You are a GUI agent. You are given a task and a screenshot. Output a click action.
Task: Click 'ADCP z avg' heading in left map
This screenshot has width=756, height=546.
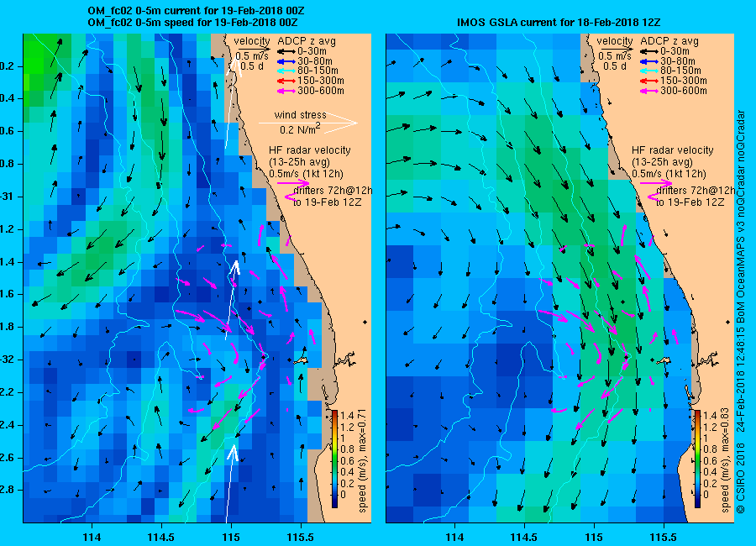(307, 41)
